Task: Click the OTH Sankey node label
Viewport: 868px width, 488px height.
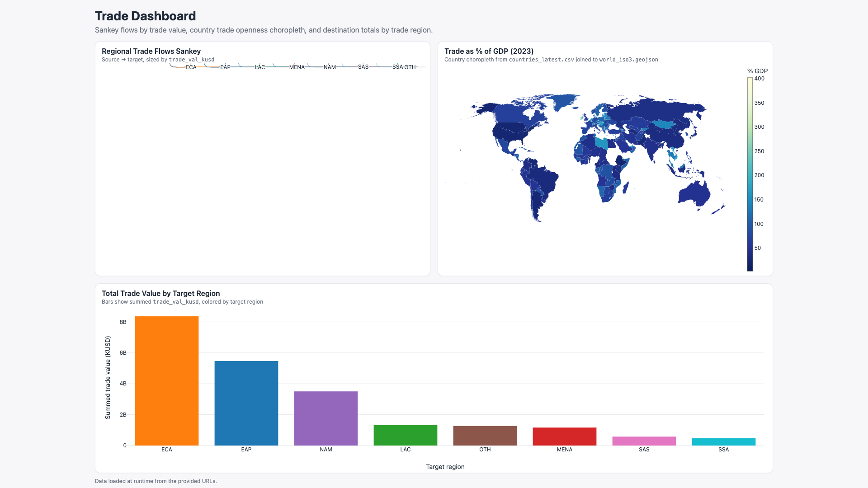Action: click(410, 67)
